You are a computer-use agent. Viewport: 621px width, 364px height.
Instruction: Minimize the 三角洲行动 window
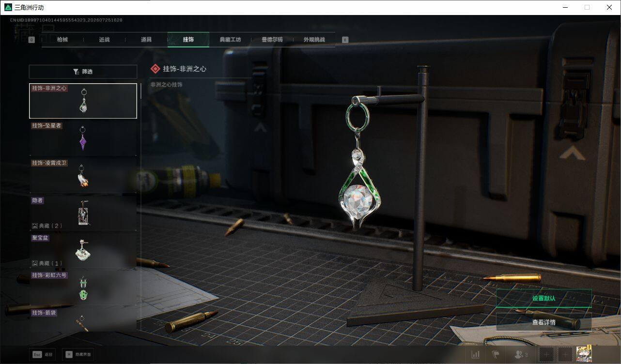coord(565,7)
